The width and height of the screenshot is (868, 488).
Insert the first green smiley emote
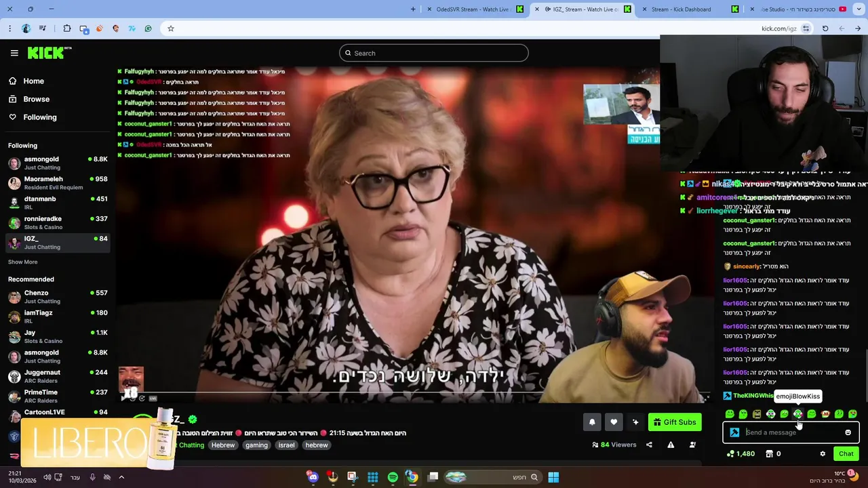point(730,414)
